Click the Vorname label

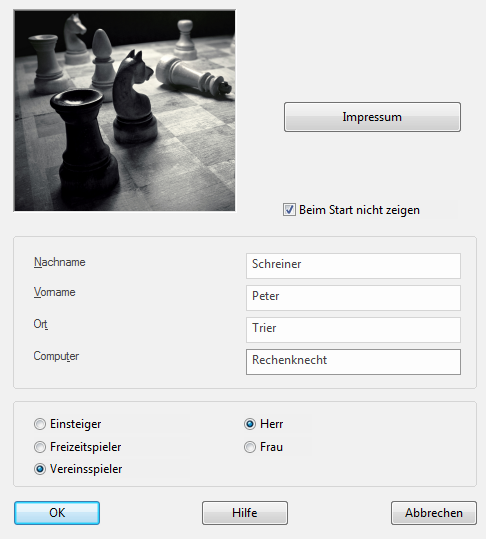54,292
